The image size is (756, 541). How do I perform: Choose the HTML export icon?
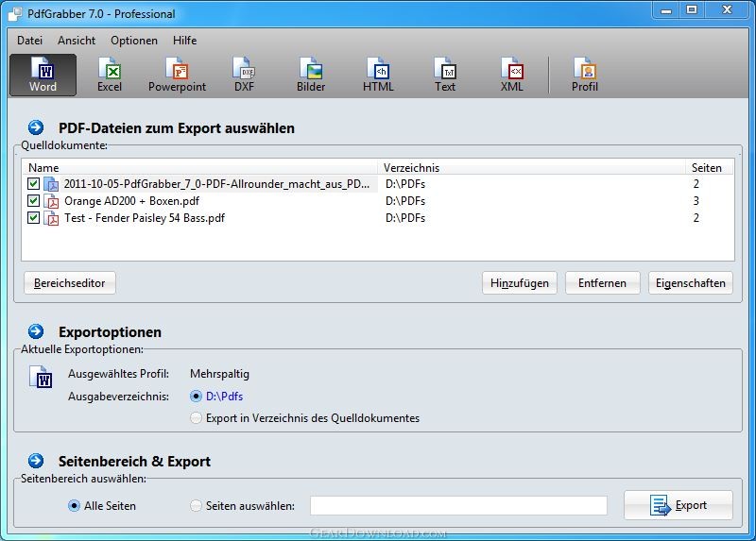[x=378, y=75]
